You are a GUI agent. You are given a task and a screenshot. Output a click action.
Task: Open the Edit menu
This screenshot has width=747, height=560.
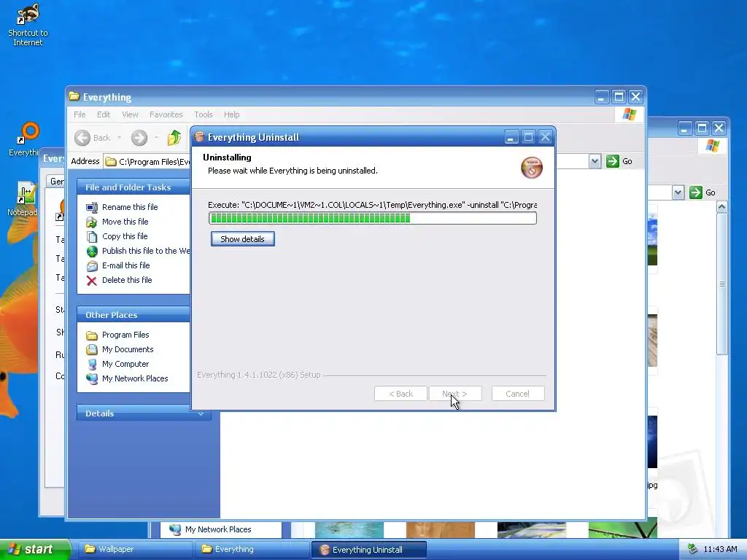pos(104,114)
